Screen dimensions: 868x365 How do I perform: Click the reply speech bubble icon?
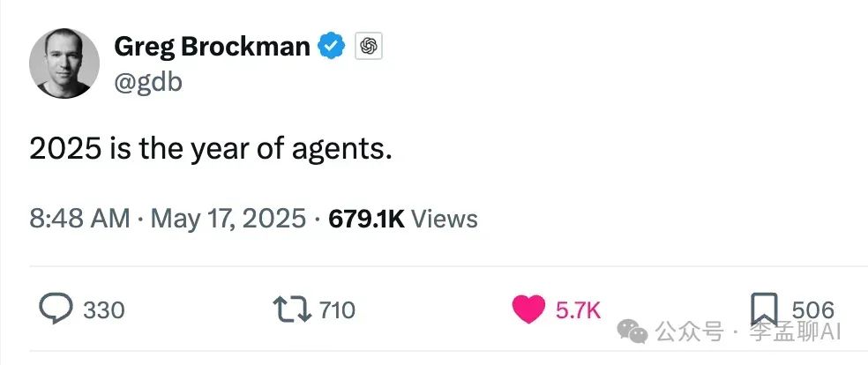coord(56,309)
